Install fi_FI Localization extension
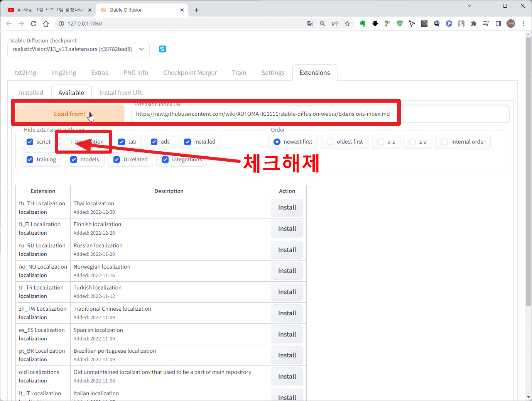The width and height of the screenshot is (532, 401). coord(287,229)
